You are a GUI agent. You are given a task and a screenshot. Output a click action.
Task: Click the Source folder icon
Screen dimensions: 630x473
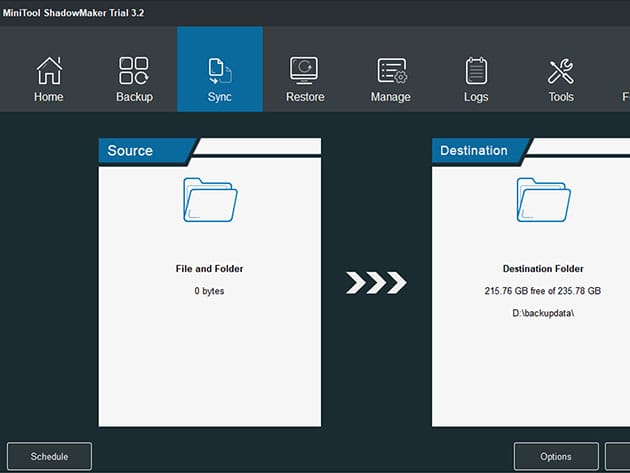(209, 200)
